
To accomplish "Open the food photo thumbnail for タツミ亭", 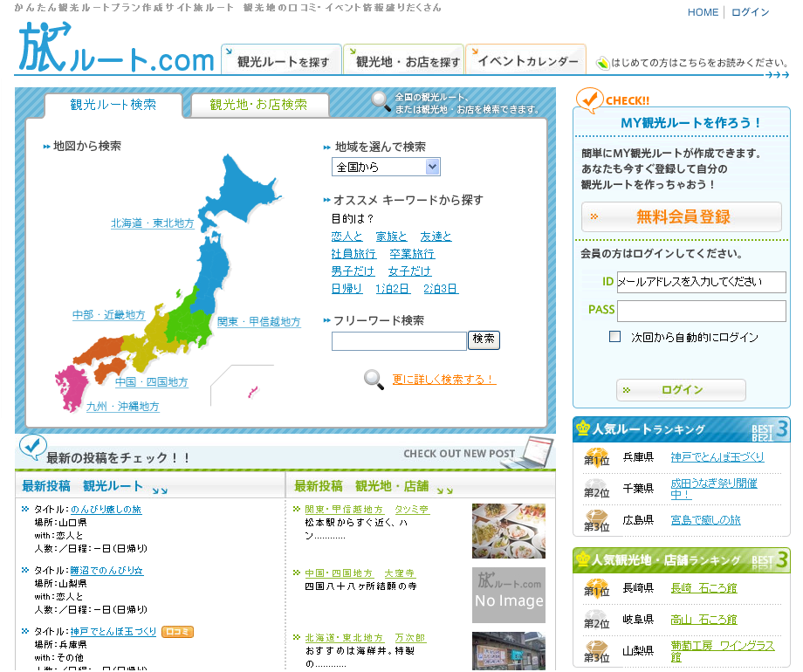I will point(508,531).
